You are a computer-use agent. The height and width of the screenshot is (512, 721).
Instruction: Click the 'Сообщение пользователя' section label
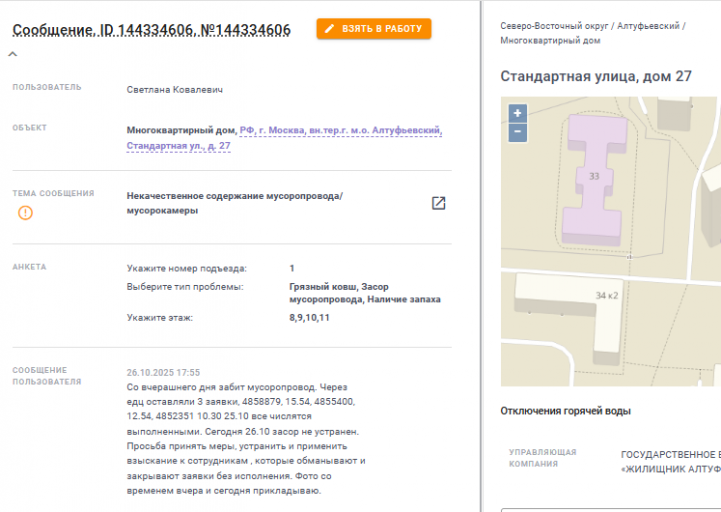47,376
